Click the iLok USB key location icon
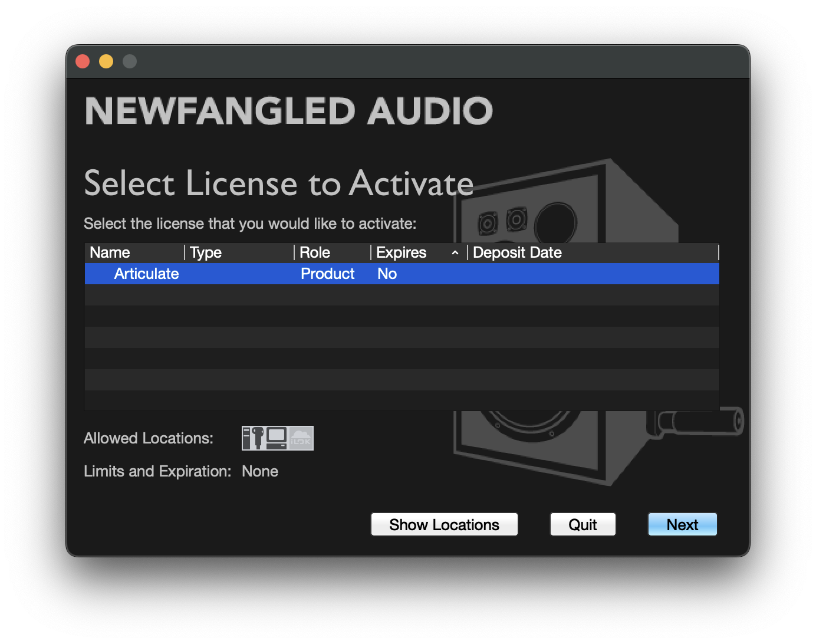 (x=258, y=438)
